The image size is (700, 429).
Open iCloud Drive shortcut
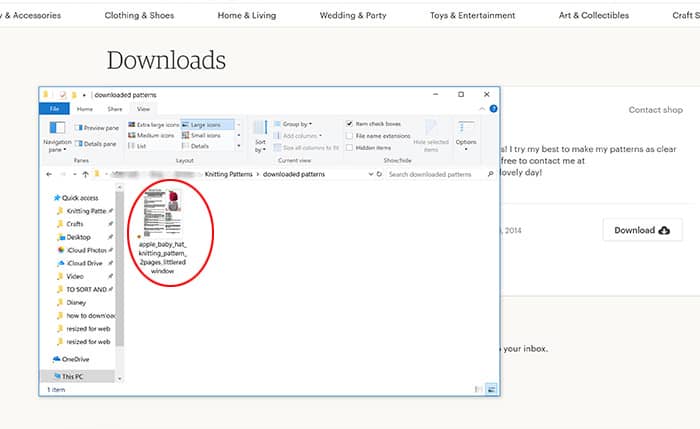[x=80, y=263]
